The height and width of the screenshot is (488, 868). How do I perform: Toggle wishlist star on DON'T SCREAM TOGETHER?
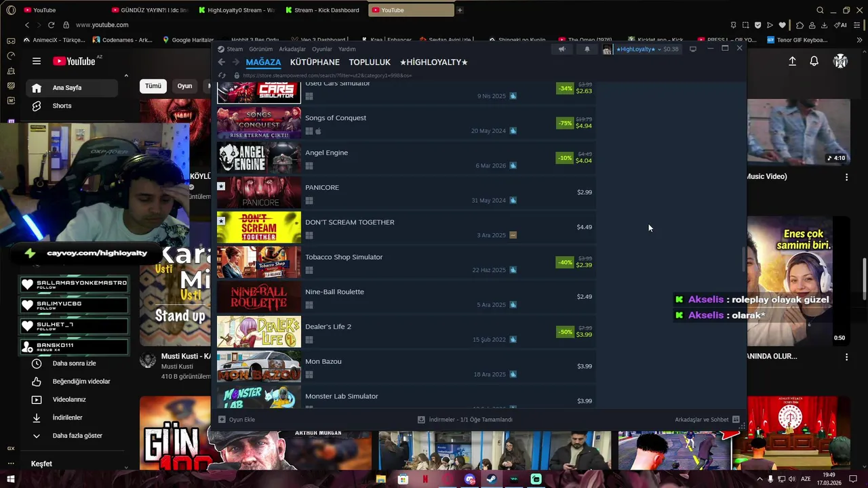(x=221, y=221)
